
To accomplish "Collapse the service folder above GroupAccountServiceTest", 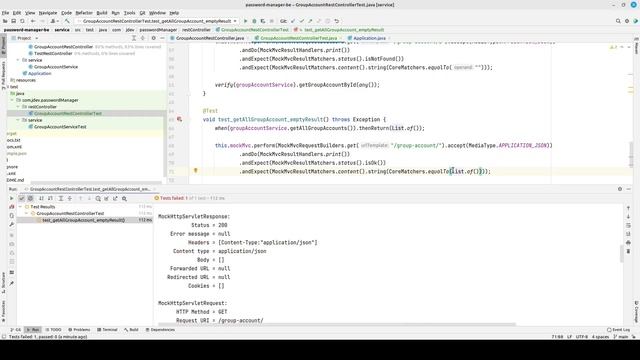I will (x=18, y=120).
